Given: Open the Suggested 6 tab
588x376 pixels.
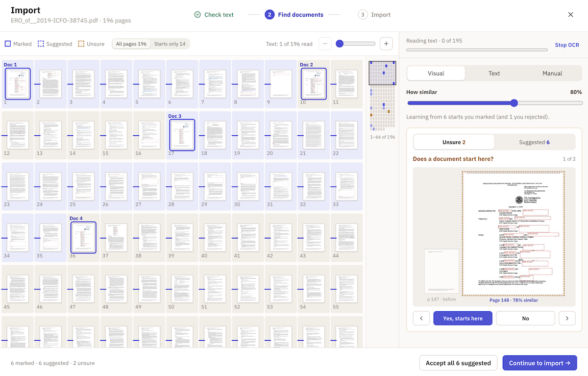Looking at the screenshot, I should (535, 142).
